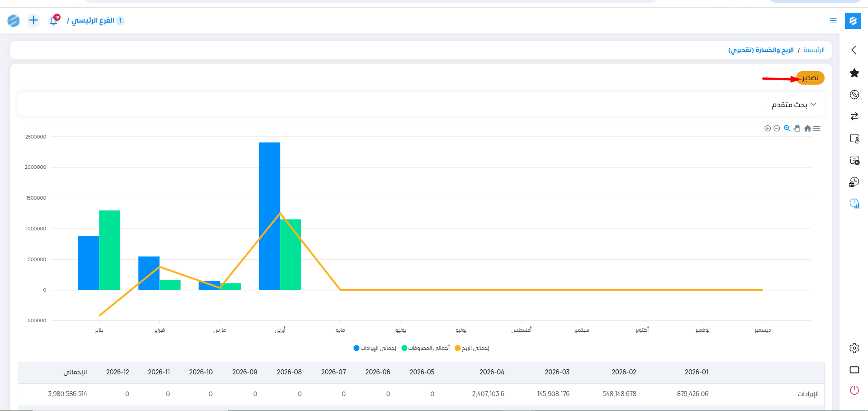The image size is (868, 411).
Task: Click the blue plus add button
Action: point(33,20)
